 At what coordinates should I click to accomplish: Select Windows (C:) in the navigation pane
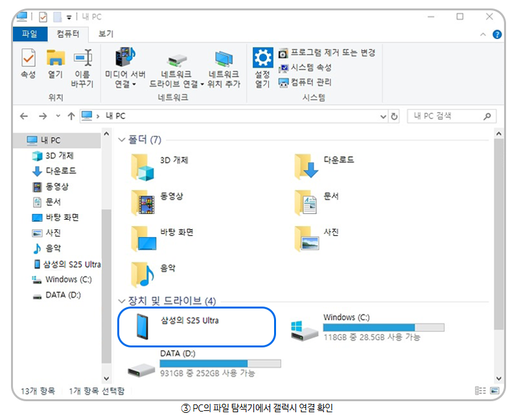[62, 279]
